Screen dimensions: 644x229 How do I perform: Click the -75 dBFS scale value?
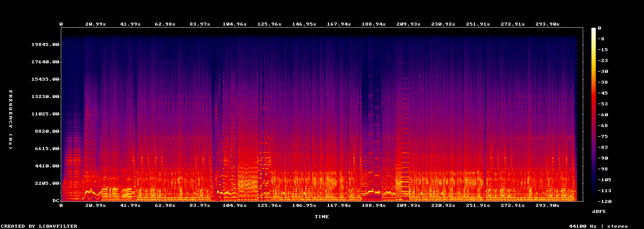[602, 136]
